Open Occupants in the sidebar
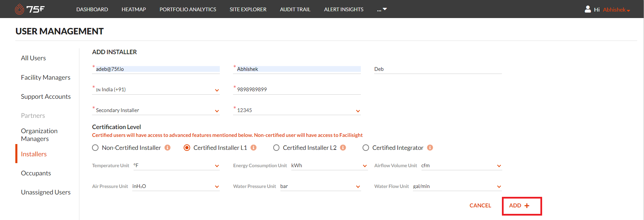The width and height of the screenshot is (644, 220). (36, 173)
